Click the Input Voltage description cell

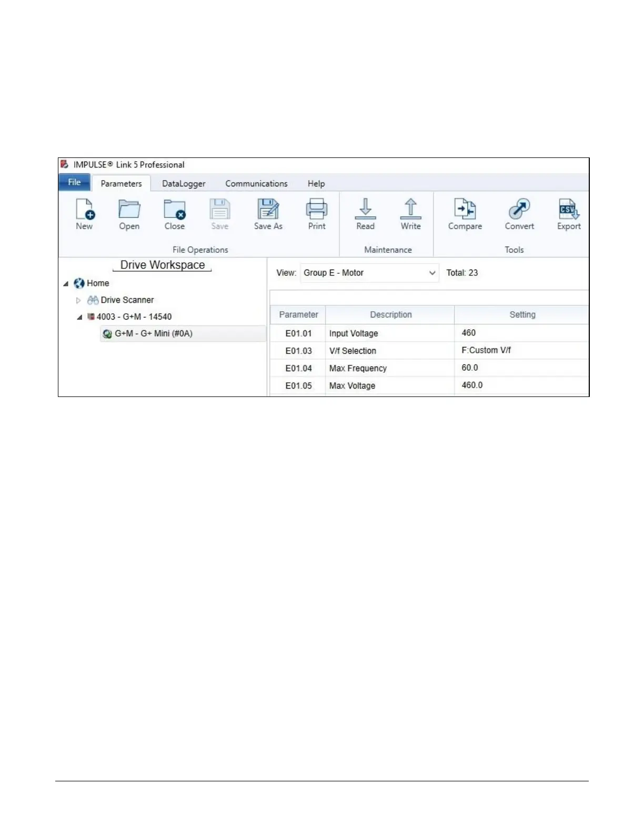pos(390,333)
